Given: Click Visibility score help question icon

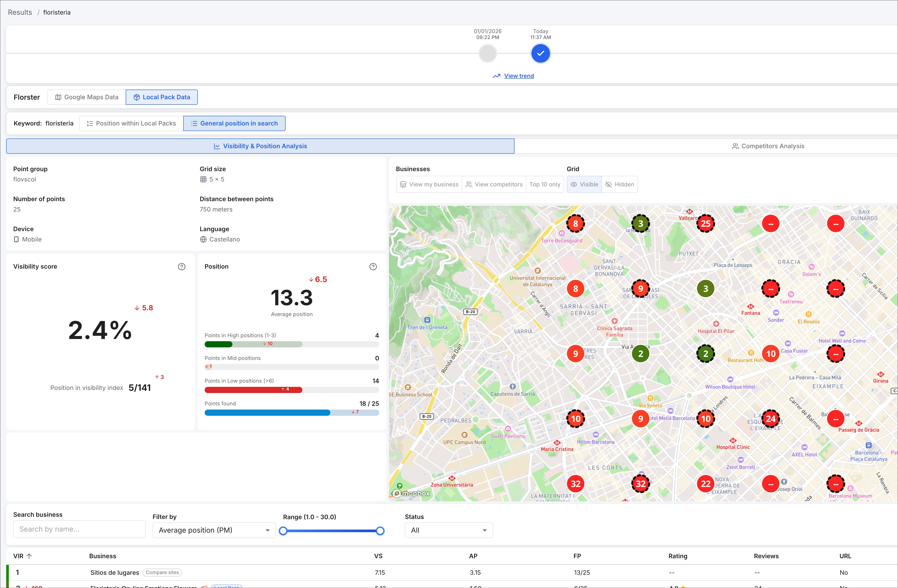Looking at the screenshot, I should point(181,266).
